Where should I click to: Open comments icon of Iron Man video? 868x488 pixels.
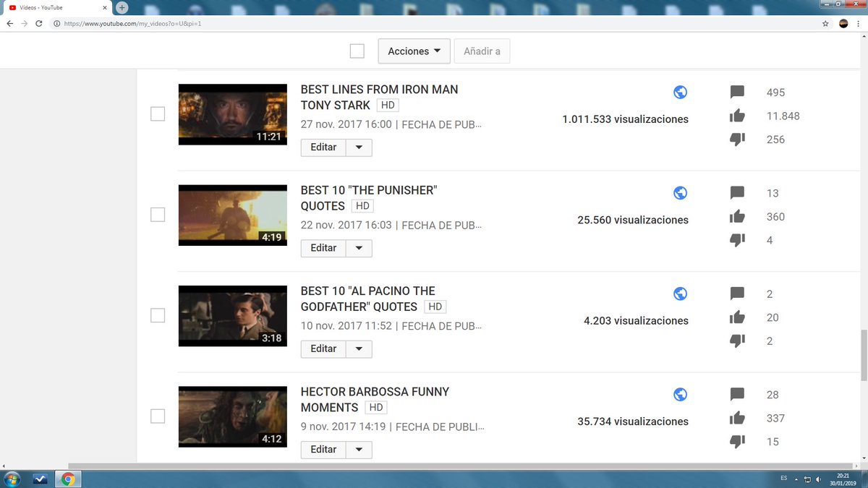pos(737,93)
